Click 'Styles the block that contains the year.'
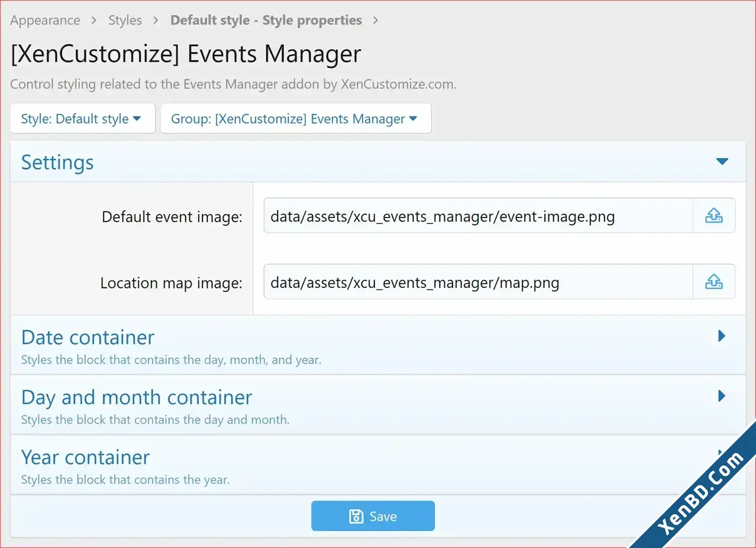 coord(125,479)
